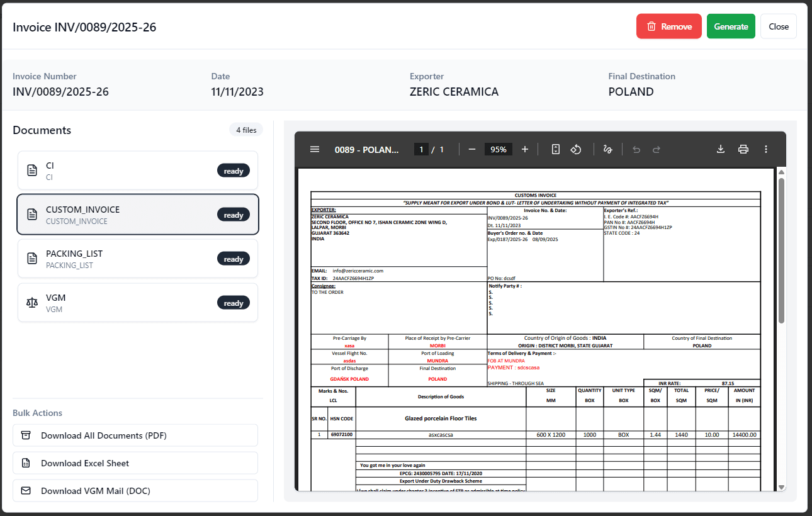Image resolution: width=812 pixels, height=516 pixels.
Task: Click the ready badge on PACKING_LIST row
Action: pyautogui.click(x=234, y=259)
